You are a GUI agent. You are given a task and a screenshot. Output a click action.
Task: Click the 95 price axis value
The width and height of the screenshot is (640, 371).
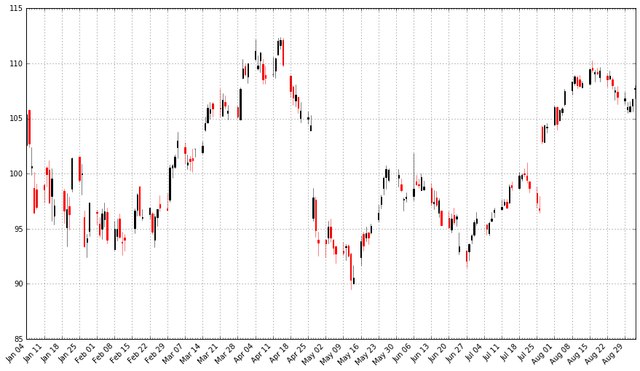point(18,229)
